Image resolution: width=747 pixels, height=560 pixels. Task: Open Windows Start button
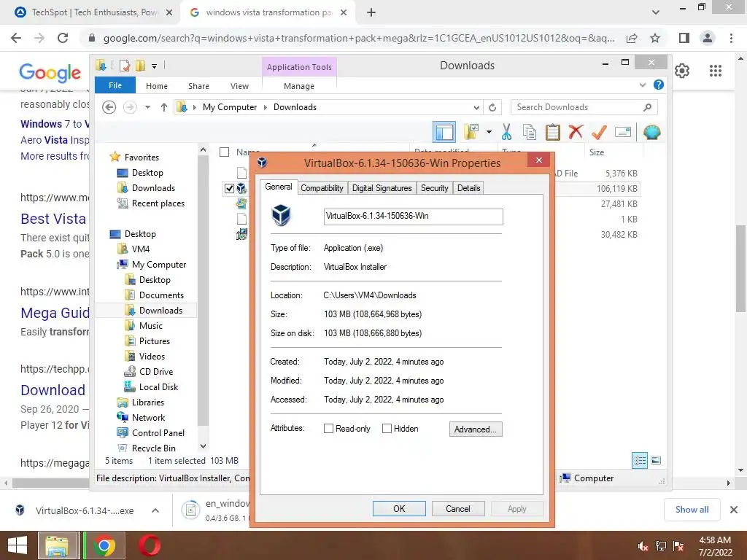(x=18, y=545)
